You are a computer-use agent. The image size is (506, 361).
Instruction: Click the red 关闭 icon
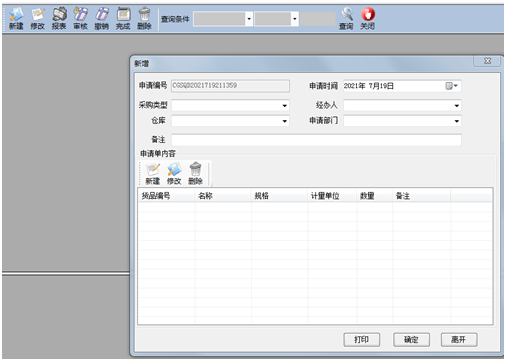click(x=368, y=19)
